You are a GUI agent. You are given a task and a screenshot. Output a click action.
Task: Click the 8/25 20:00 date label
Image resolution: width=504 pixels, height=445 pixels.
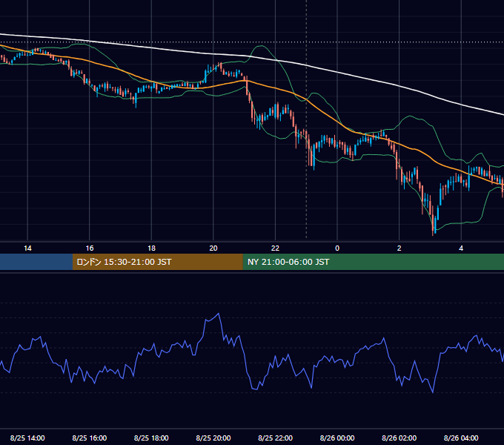[x=213, y=438]
